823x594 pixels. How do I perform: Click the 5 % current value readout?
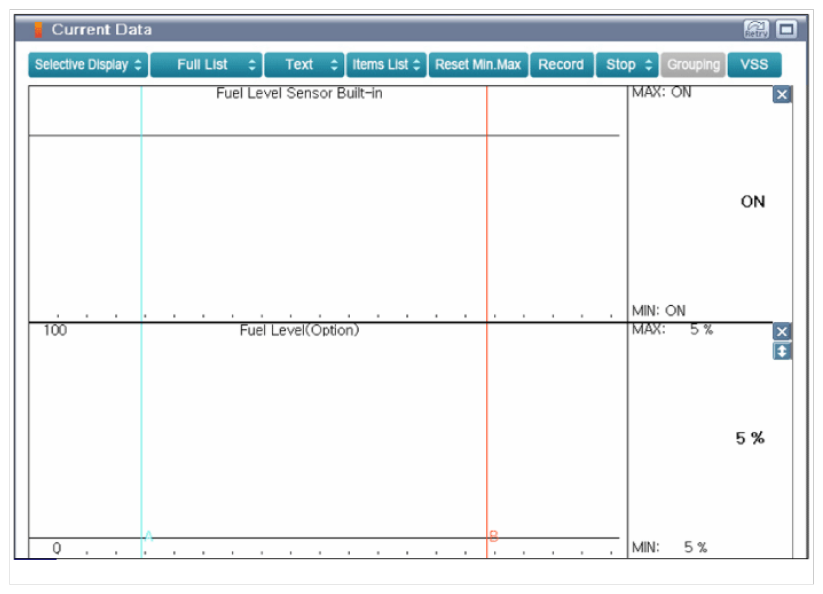[750, 438]
